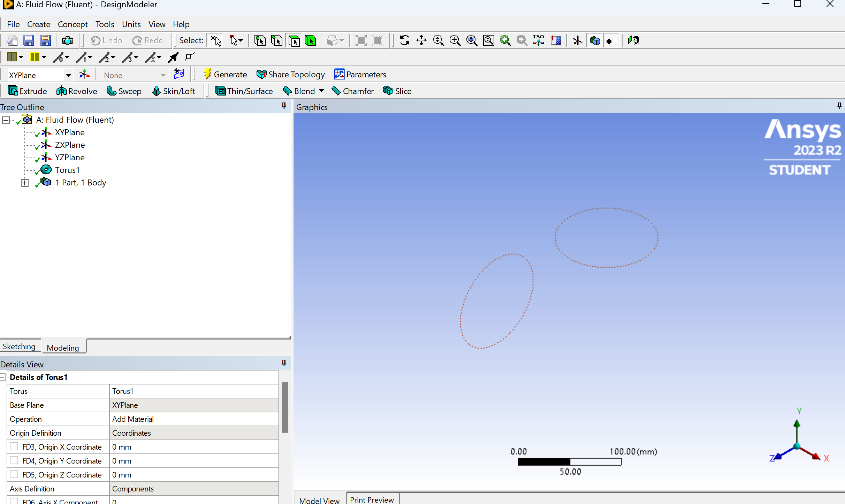
Task: Go to Previous View (green arrow)
Action: [505, 40]
